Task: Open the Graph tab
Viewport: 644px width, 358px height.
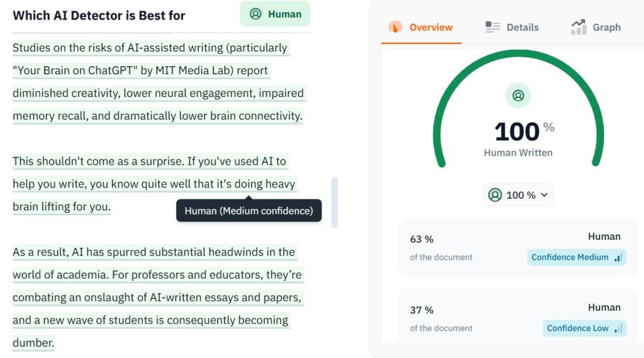Action: coord(606,27)
